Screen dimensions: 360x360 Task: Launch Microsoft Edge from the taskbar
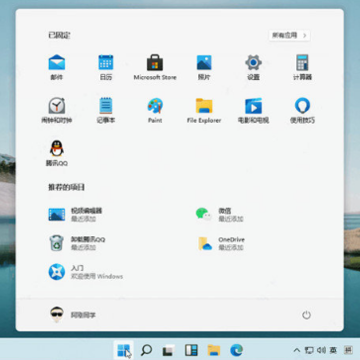click(236, 350)
